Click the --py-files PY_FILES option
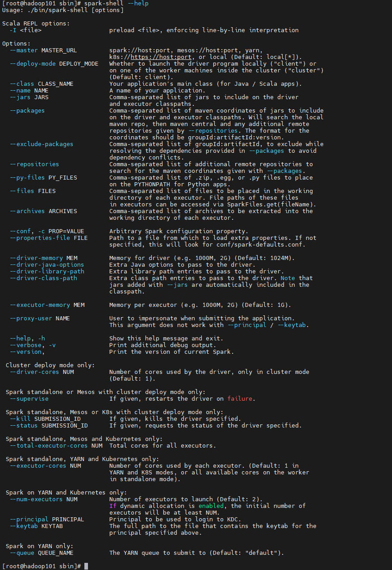This screenshot has width=392, height=570. pyautogui.click(x=43, y=177)
